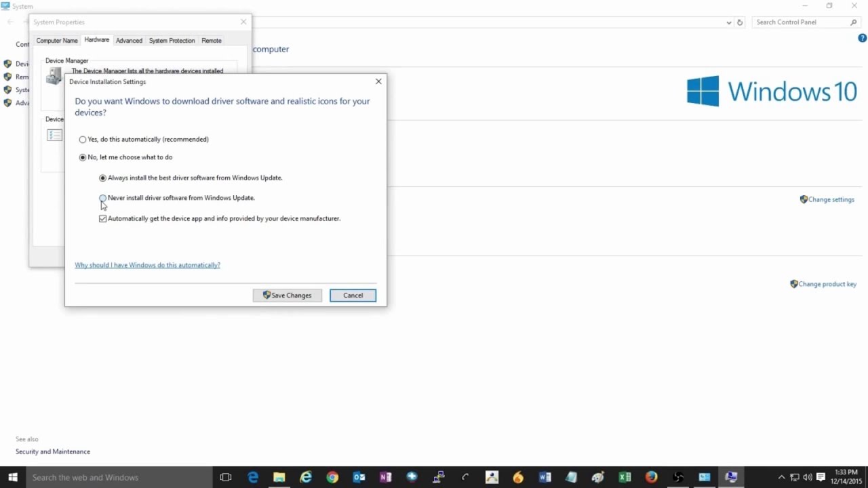
Task: Launch Internet Explorer from the taskbar
Action: point(306,477)
